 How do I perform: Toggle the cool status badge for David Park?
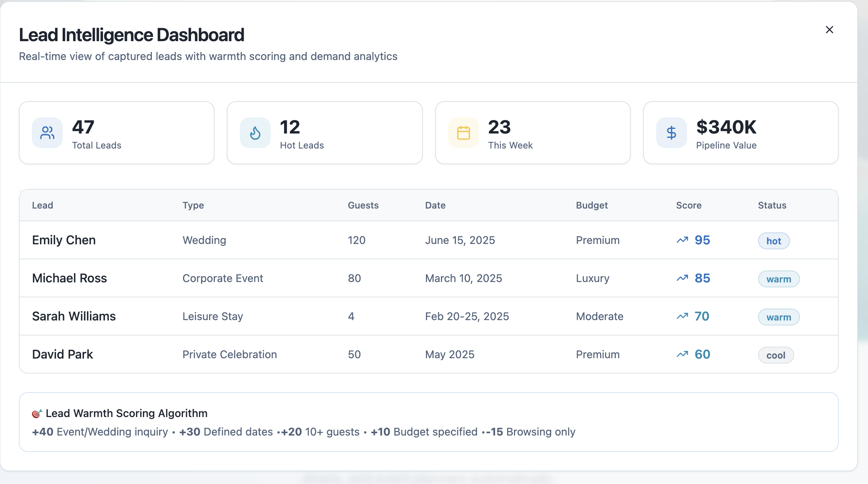point(776,355)
